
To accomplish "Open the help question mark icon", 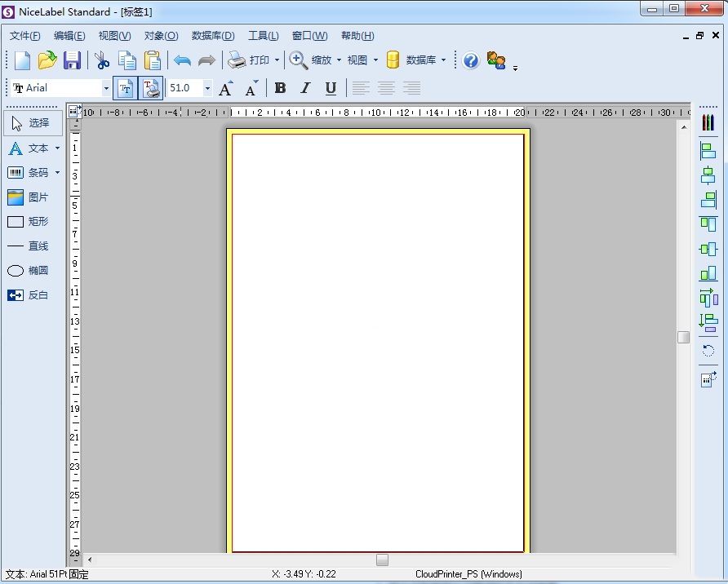I will 471,61.
